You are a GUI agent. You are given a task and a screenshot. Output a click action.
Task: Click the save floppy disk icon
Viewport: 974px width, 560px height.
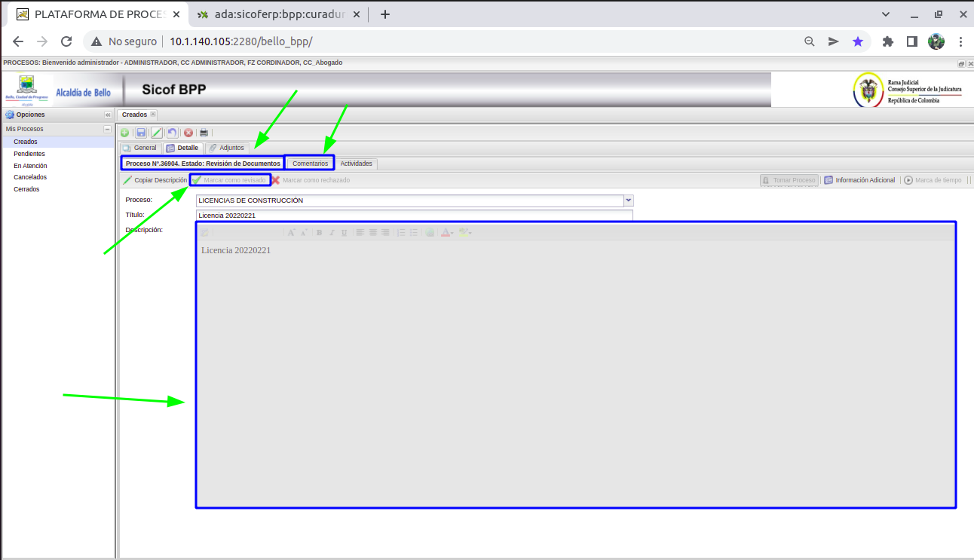141,133
